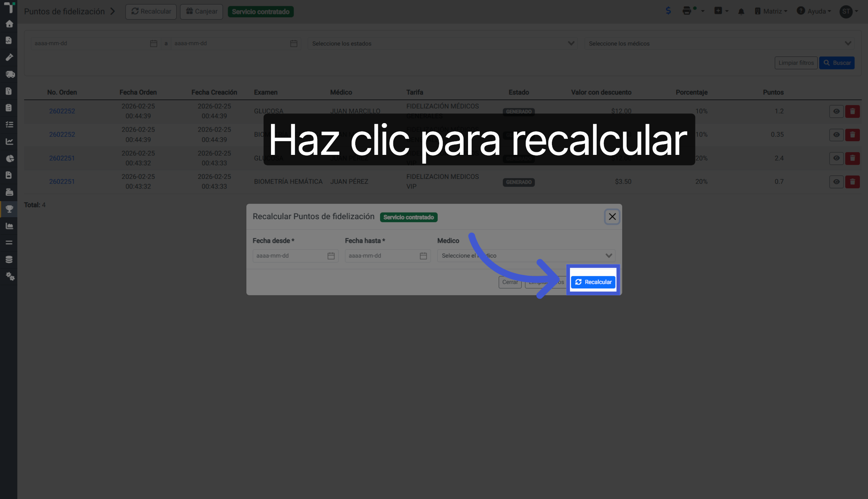Open the gears settings sidebar icon

point(9,276)
